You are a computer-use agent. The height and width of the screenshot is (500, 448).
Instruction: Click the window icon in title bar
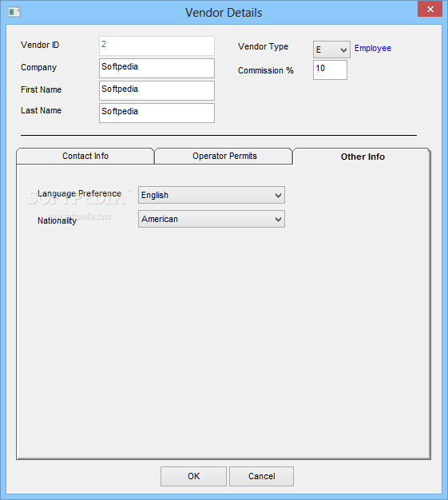pyautogui.click(x=14, y=13)
